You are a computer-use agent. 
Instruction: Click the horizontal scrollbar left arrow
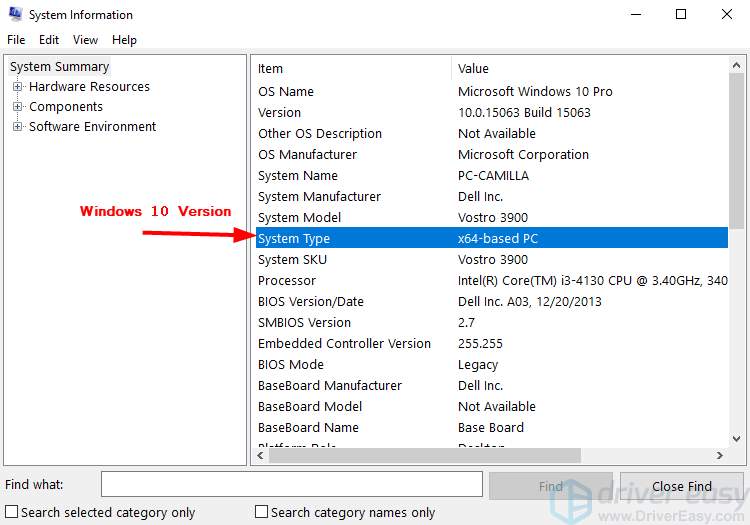click(x=259, y=455)
